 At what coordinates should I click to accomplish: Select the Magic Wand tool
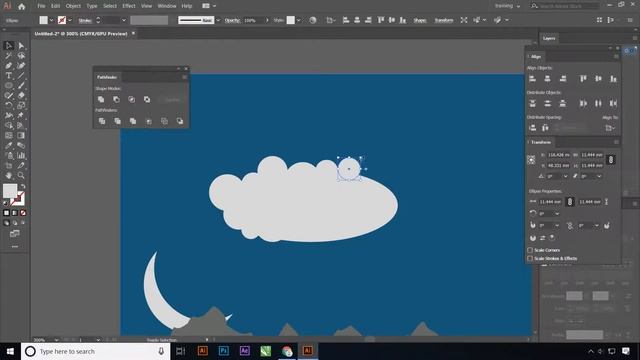[9, 56]
